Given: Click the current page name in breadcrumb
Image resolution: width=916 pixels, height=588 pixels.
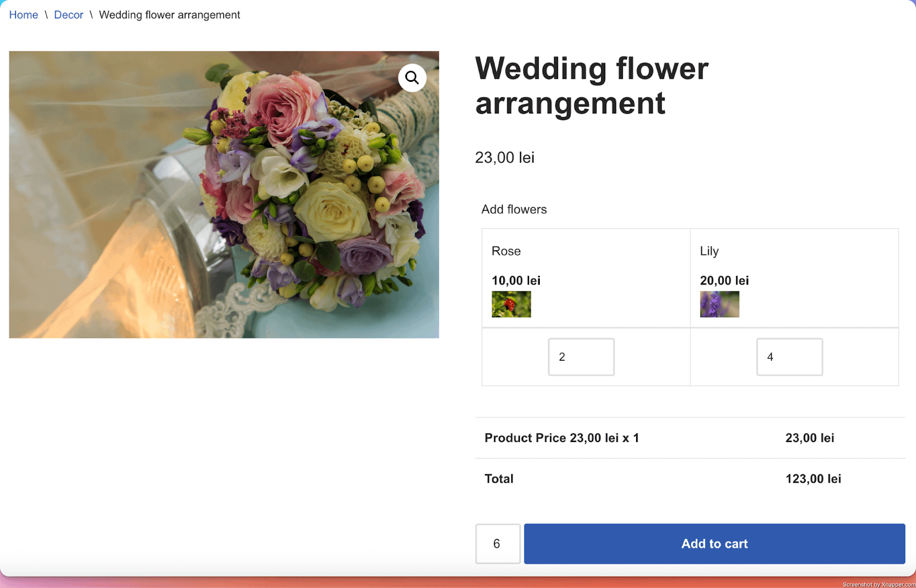Looking at the screenshot, I should (169, 15).
